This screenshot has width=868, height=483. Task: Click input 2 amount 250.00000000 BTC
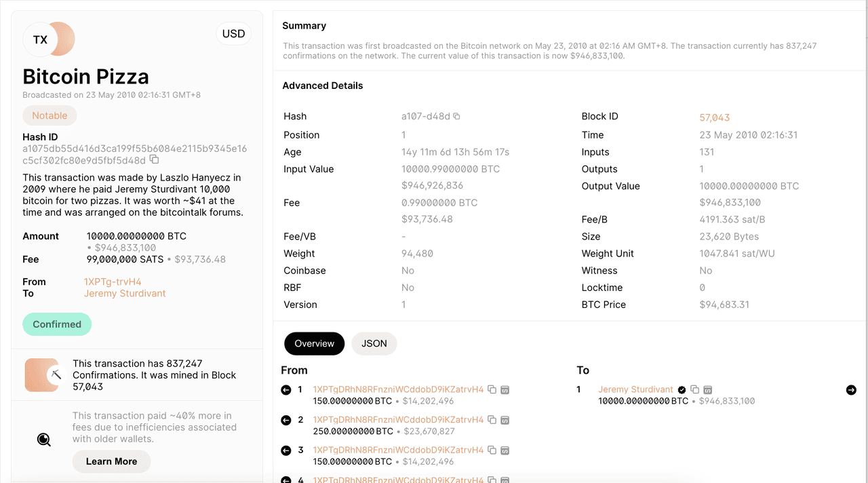(x=353, y=431)
